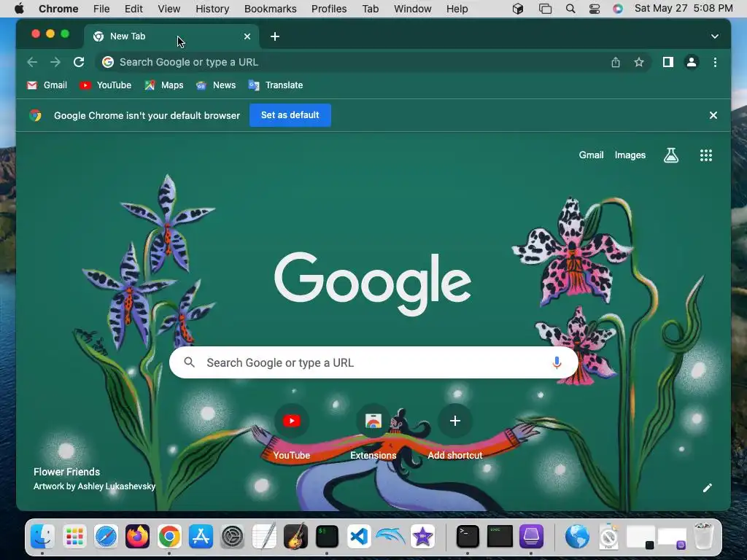Bookmark this tab with the star icon
747x560 pixels.
point(639,63)
